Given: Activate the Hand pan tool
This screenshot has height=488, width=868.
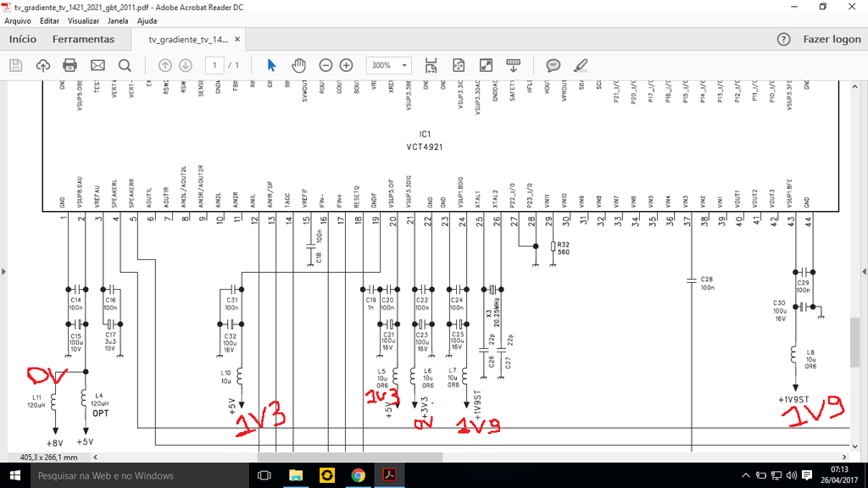Looking at the screenshot, I should pyautogui.click(x=299, y=65).
